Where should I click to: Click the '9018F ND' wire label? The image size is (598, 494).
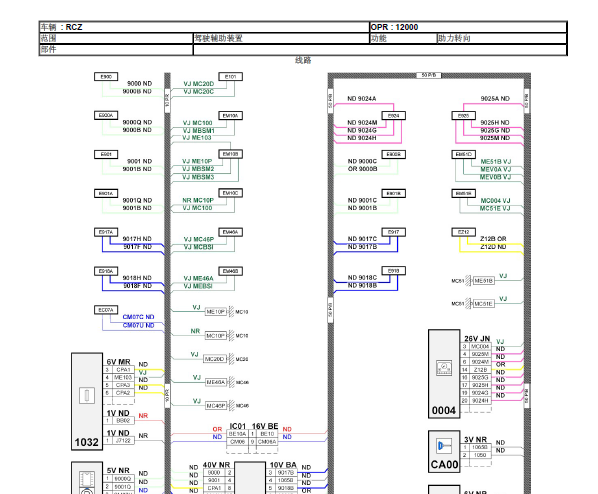137,286
